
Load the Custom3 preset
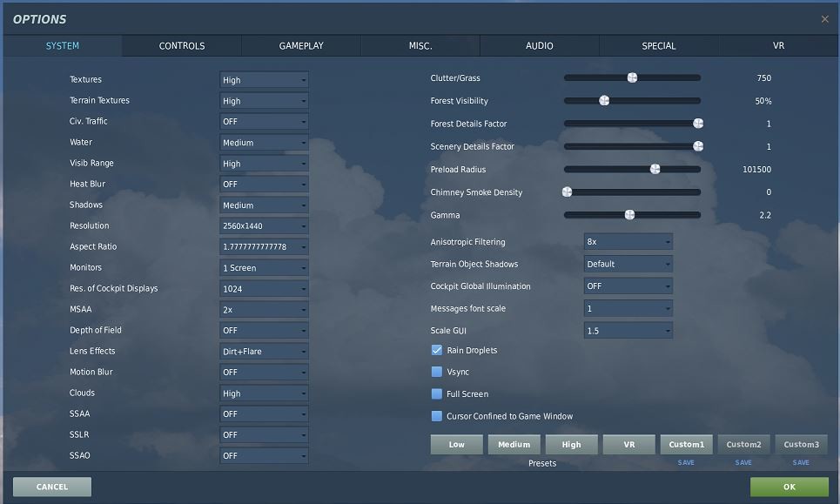(x=801, y=445)
